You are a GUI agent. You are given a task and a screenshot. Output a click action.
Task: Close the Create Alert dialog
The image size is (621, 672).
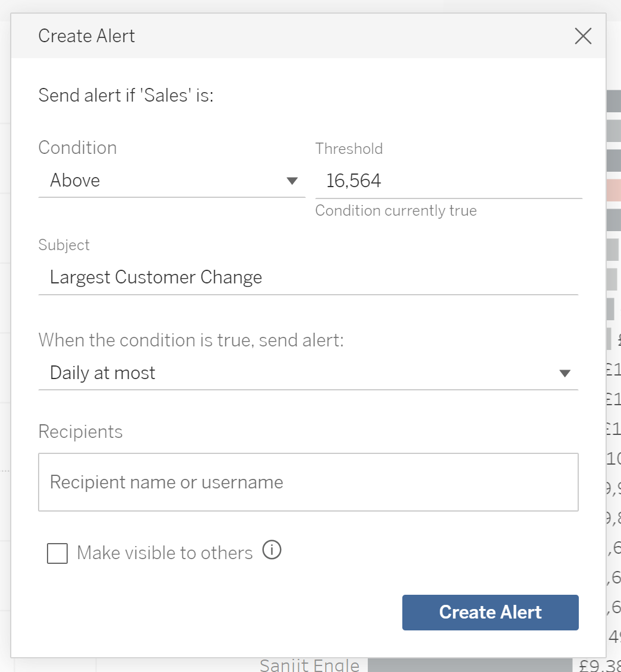(583, 36)
